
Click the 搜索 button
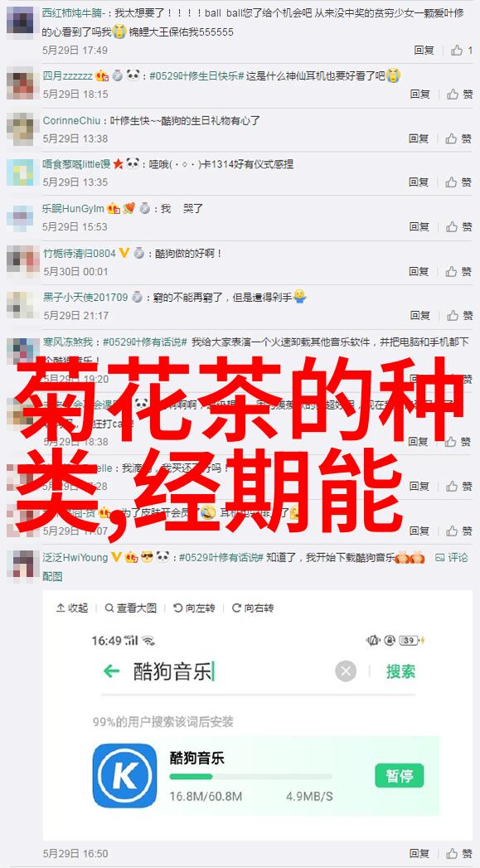[400, 672]
